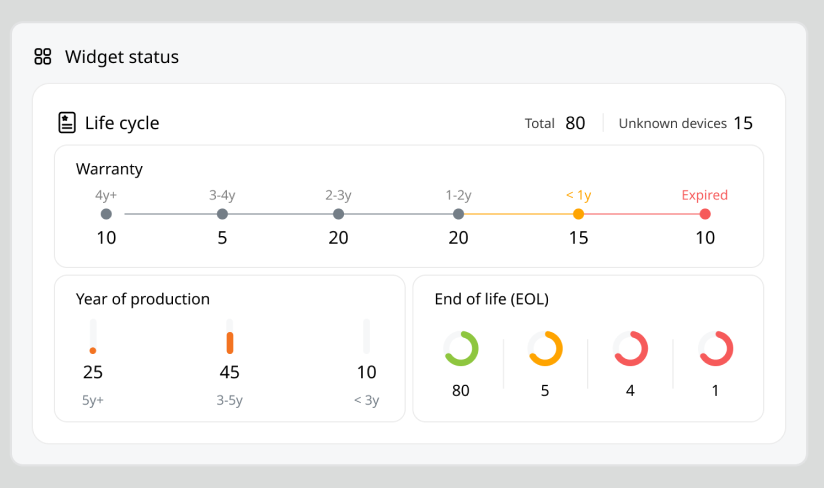Click the Expired warranty label
This screenshot has width=824, height=488.
(x=704, y=195)
